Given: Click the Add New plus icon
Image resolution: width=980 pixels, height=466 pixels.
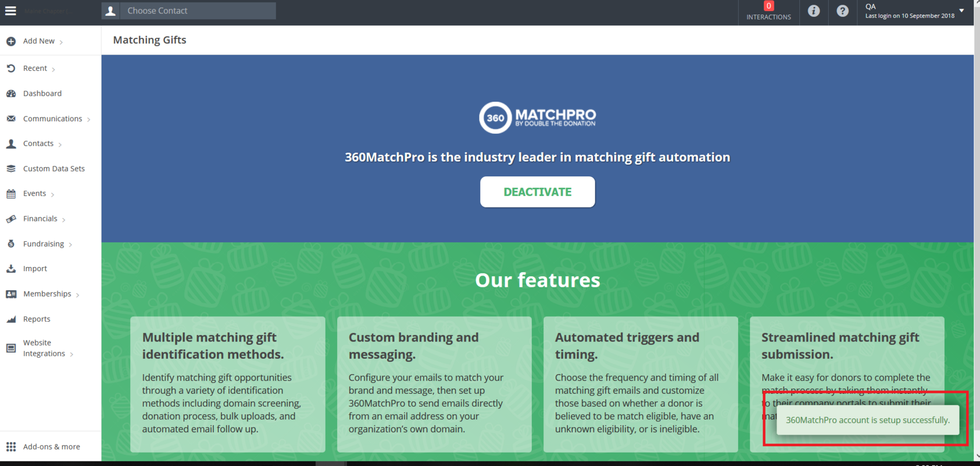Looking at the screenshot, I should click(x=11, y=41).
